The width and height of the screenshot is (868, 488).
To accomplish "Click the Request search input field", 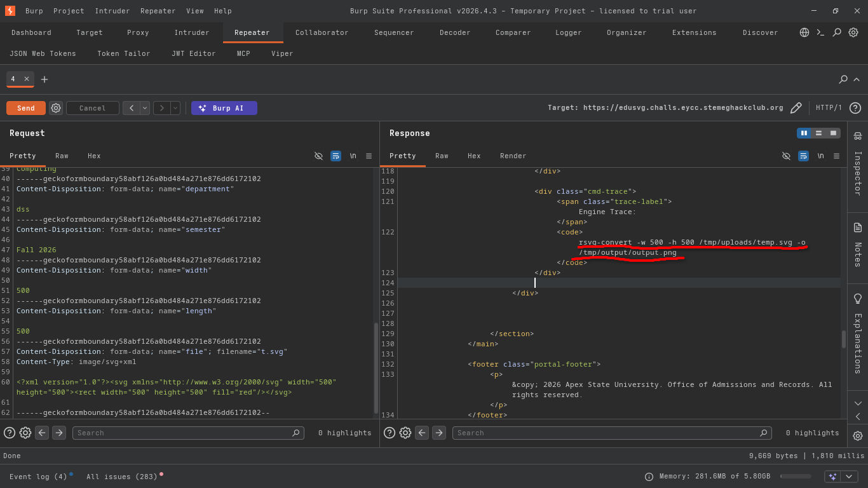I will pyautogui.click(x=188, y=433).
